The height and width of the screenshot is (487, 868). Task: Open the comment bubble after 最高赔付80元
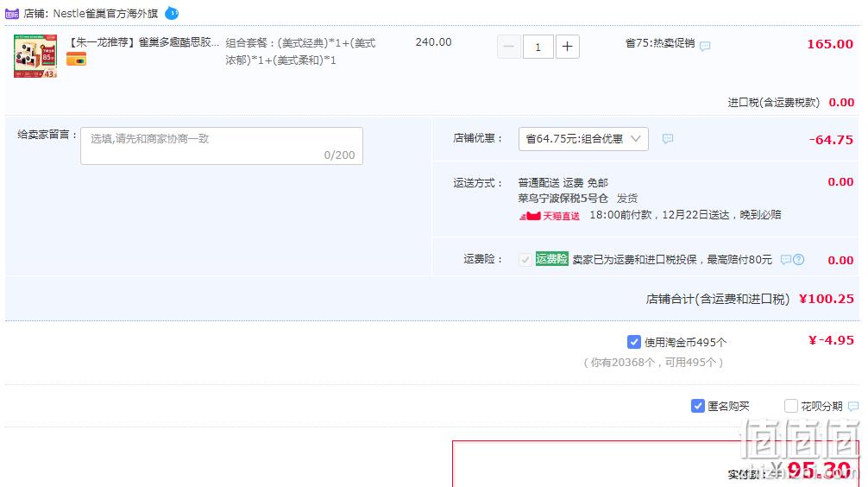(785, 259)
